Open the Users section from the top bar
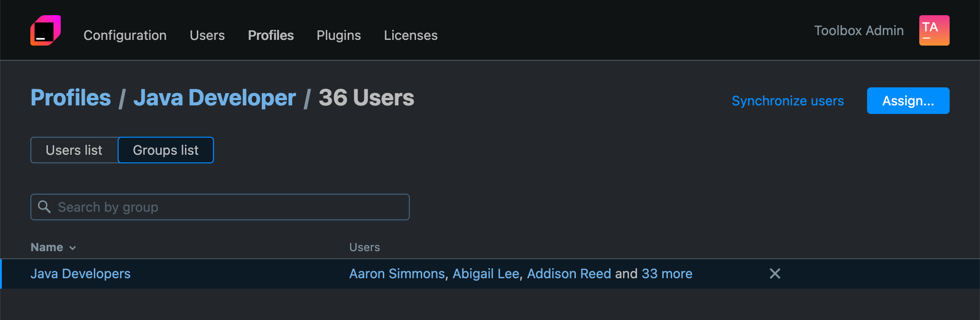The width and height of the screenshot is (980, 320). coord(207,35)
